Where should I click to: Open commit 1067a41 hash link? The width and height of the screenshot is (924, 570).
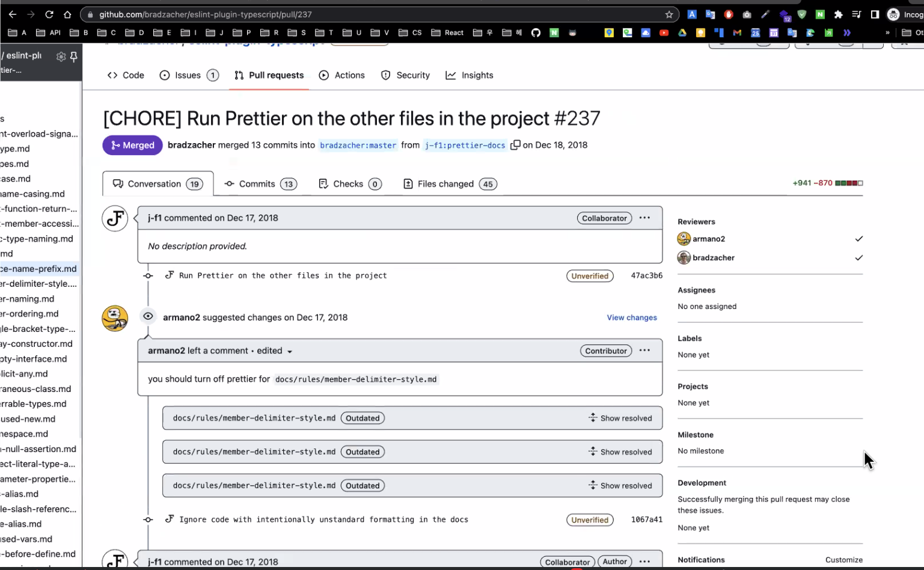point(647,519)
